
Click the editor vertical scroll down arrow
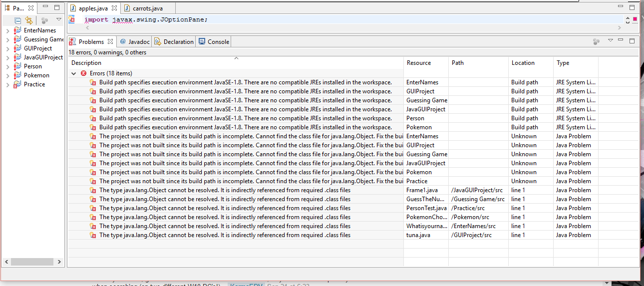(x=628, y=22)
